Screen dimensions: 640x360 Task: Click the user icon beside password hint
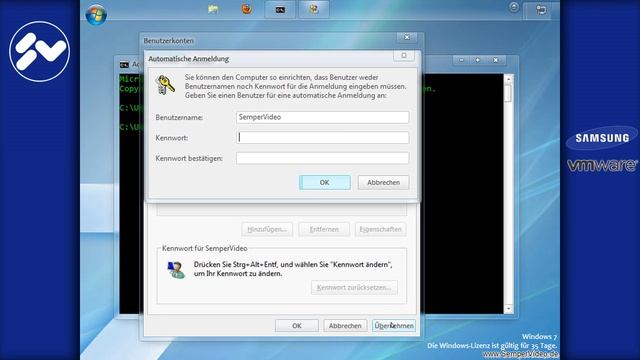176,270
